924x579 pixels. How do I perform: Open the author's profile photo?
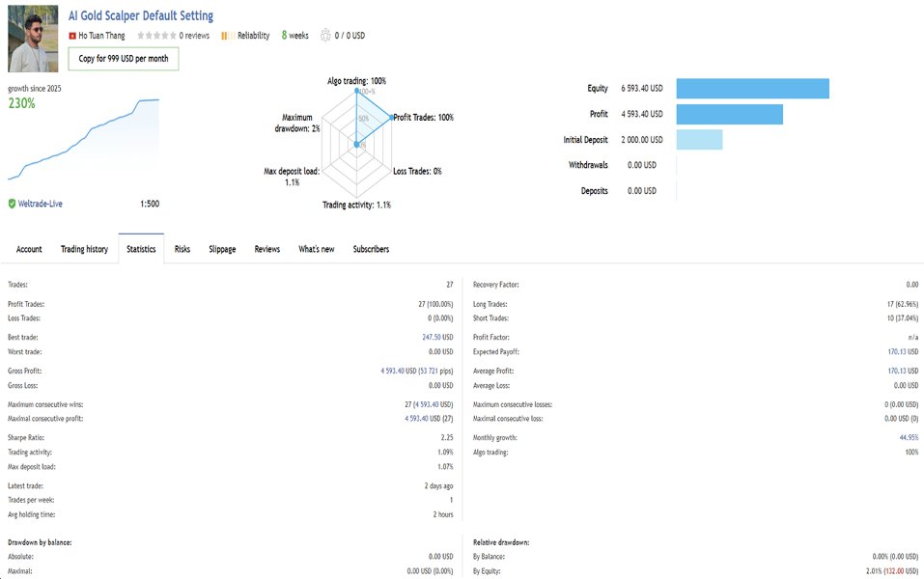[x=33, y=39]
